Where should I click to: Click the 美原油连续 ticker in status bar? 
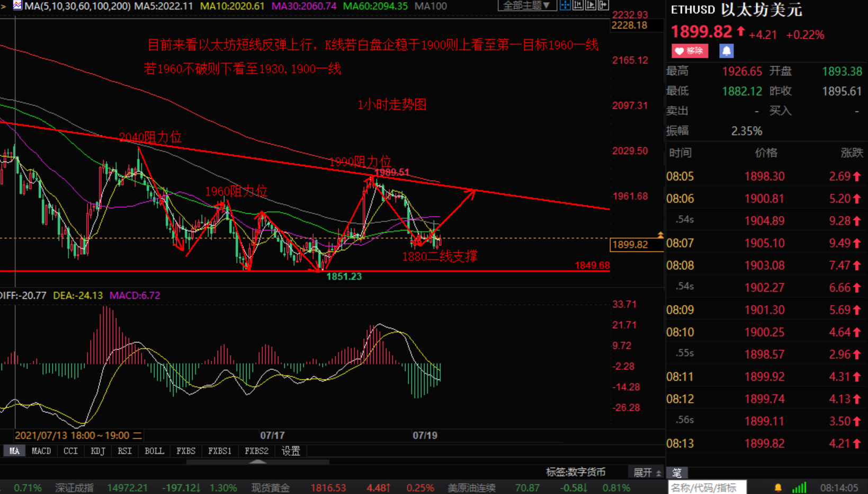click(x=471, y=488)
